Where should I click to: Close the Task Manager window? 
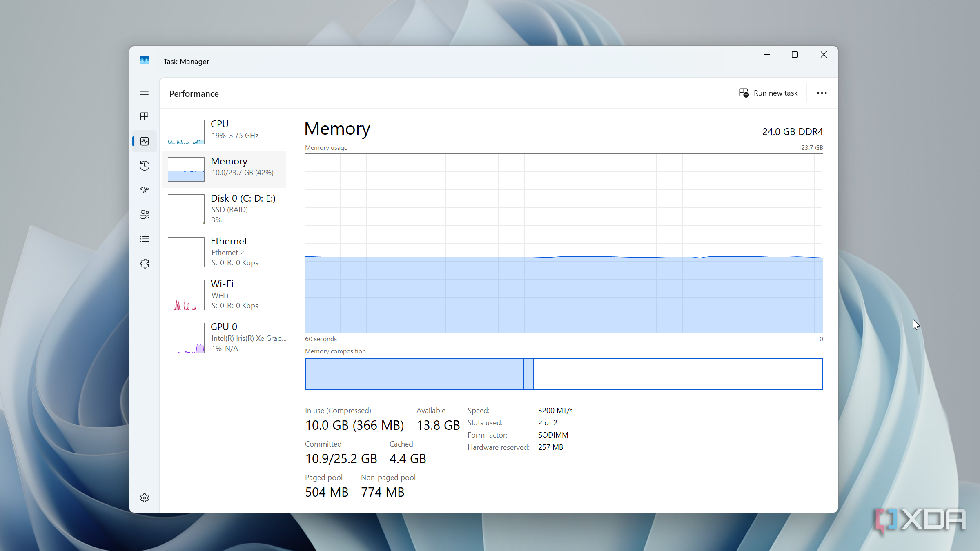824,55
